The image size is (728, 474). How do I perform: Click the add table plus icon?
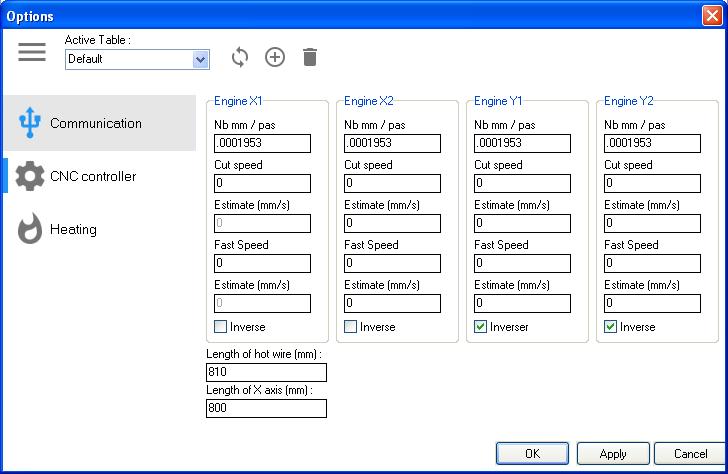pos(275,57)
